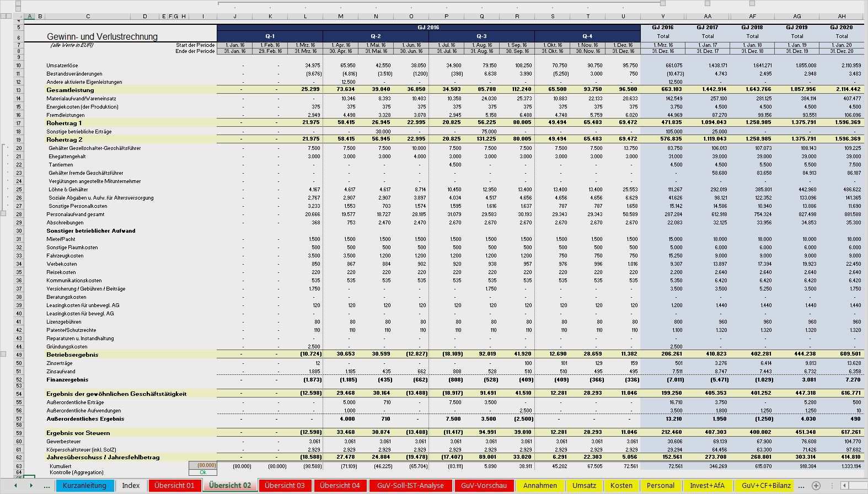Go to the Kosten sheet
This screenshot has width=868, height=494.
click(621, 486)
